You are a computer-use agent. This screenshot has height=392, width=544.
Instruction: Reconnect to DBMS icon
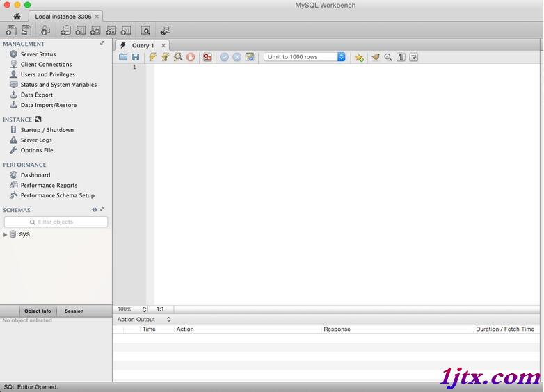pos(165,31)
